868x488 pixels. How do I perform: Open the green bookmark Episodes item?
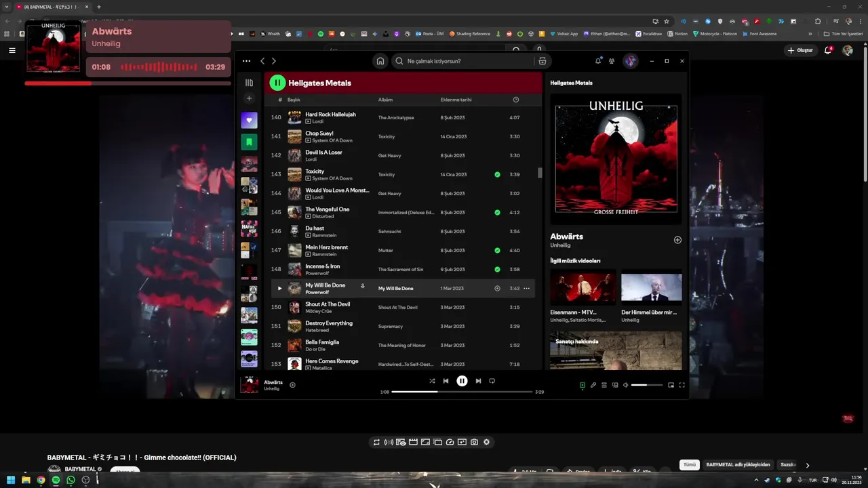pos(249,142)
